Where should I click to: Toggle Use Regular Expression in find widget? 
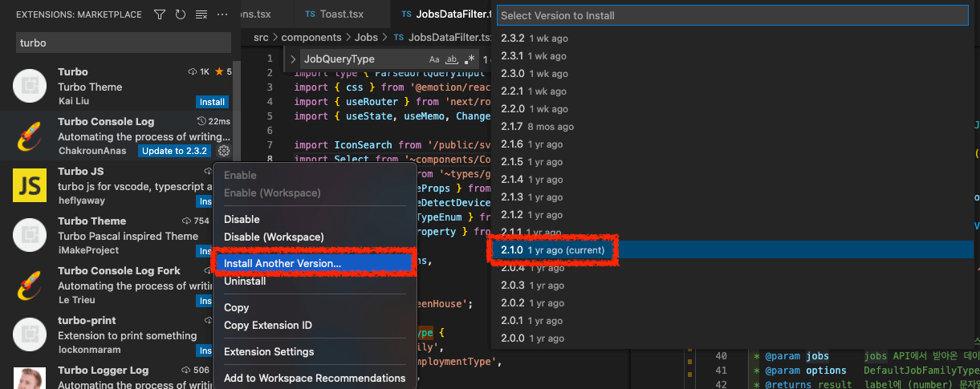coord(470,59)
